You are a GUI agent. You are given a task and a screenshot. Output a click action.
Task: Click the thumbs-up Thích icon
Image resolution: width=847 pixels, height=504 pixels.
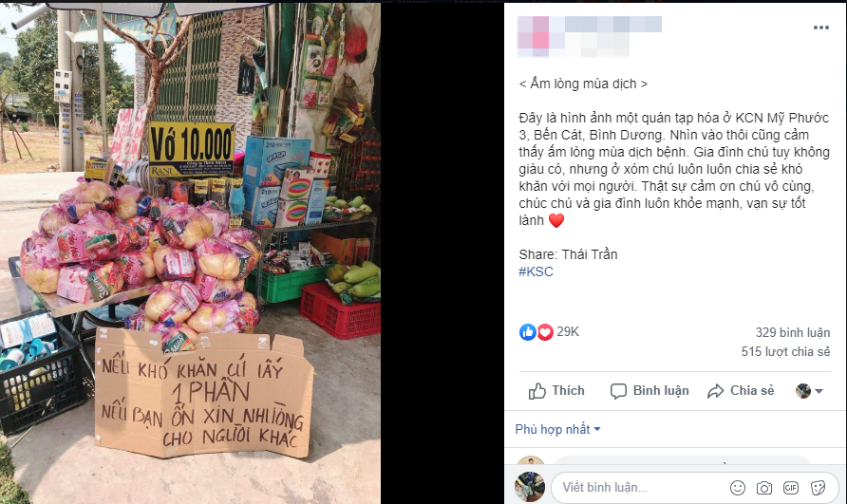536,390
